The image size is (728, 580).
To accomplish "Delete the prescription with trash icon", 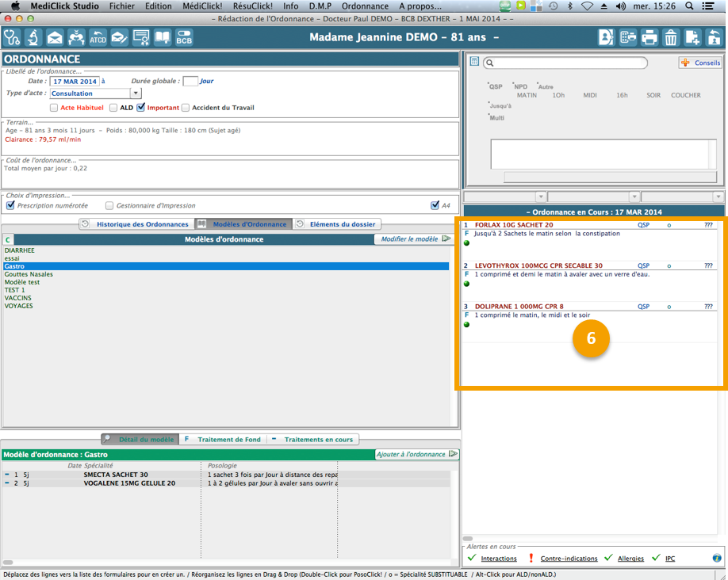I will point(671,37).
